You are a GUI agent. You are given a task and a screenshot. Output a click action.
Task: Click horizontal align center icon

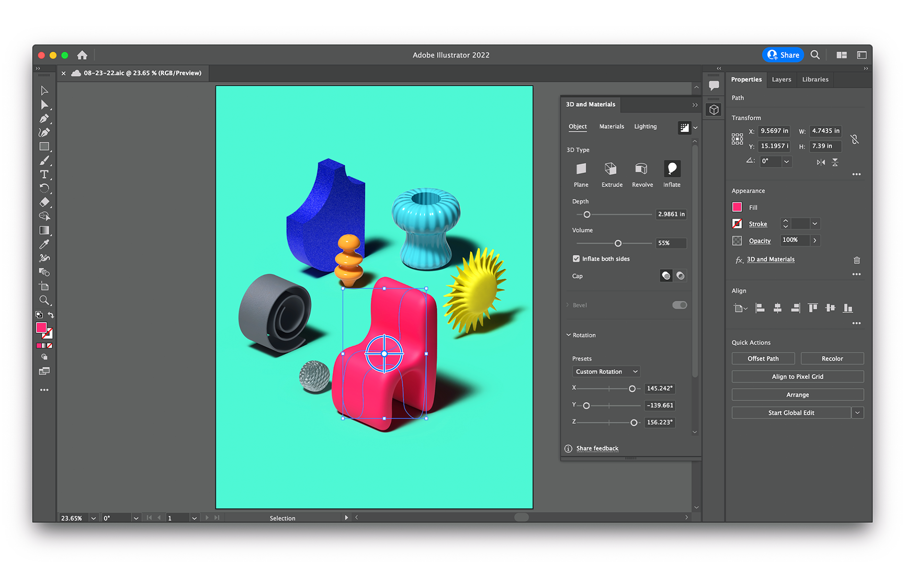click(x=777, y=308)
